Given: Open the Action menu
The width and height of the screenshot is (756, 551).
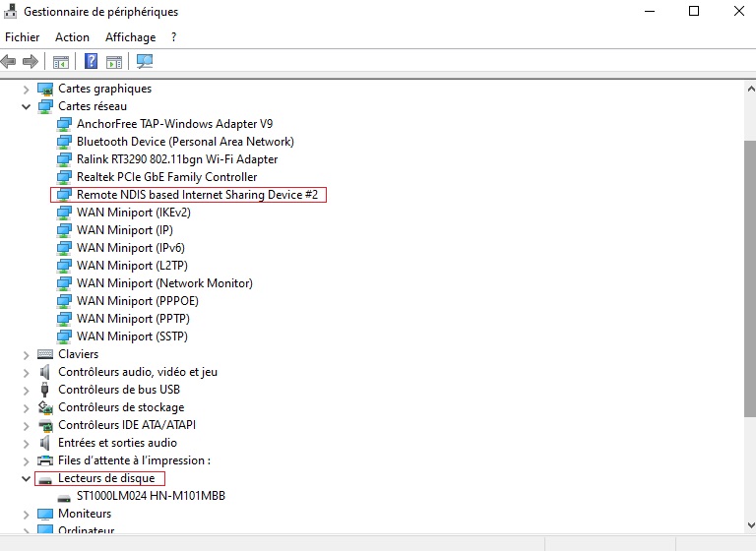Looking at the screenshot, I should pyautogui.click(x=72, y=37).
